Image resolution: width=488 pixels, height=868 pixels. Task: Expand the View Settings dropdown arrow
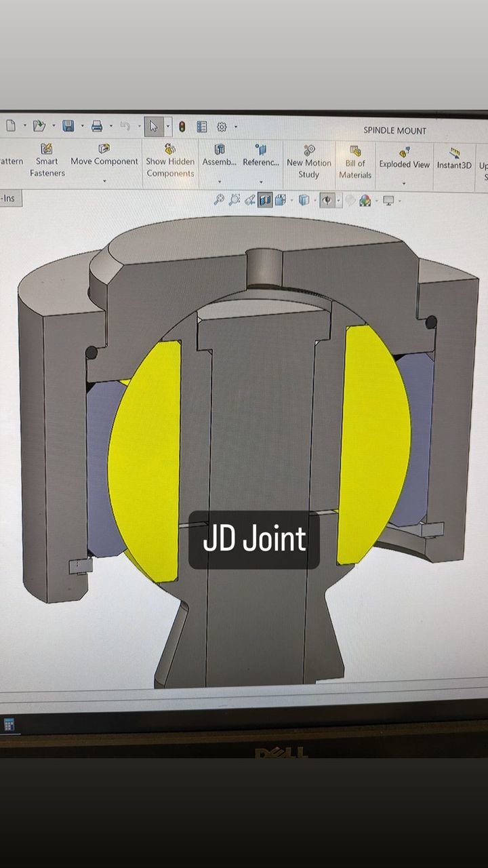tap(400, 201)
